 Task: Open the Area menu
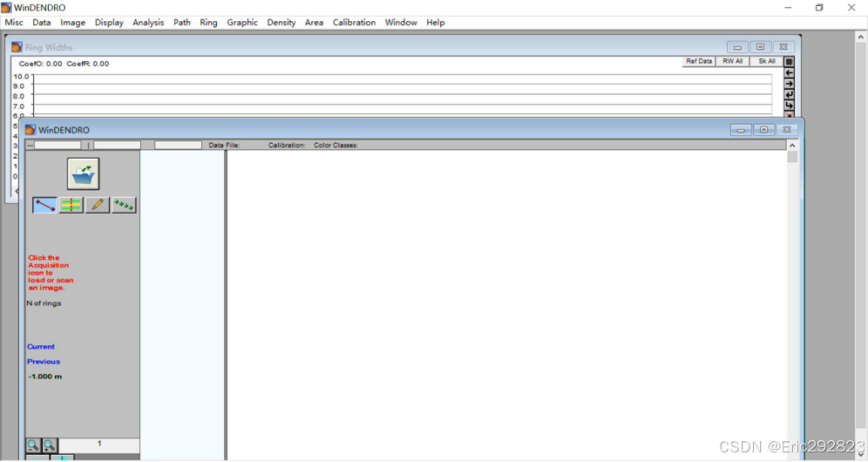click(x=314, y=23)
